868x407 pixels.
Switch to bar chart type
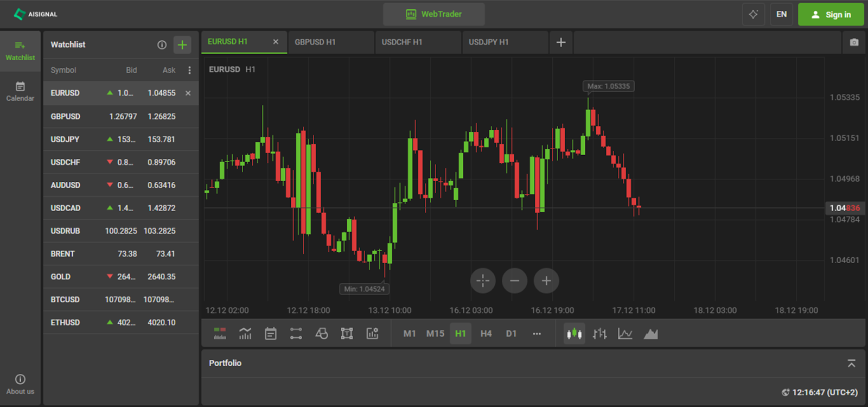click(x=599, y=334)
